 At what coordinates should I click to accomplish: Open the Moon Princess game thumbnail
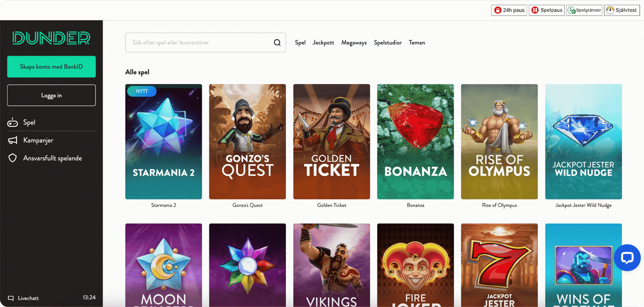point(163,265)
